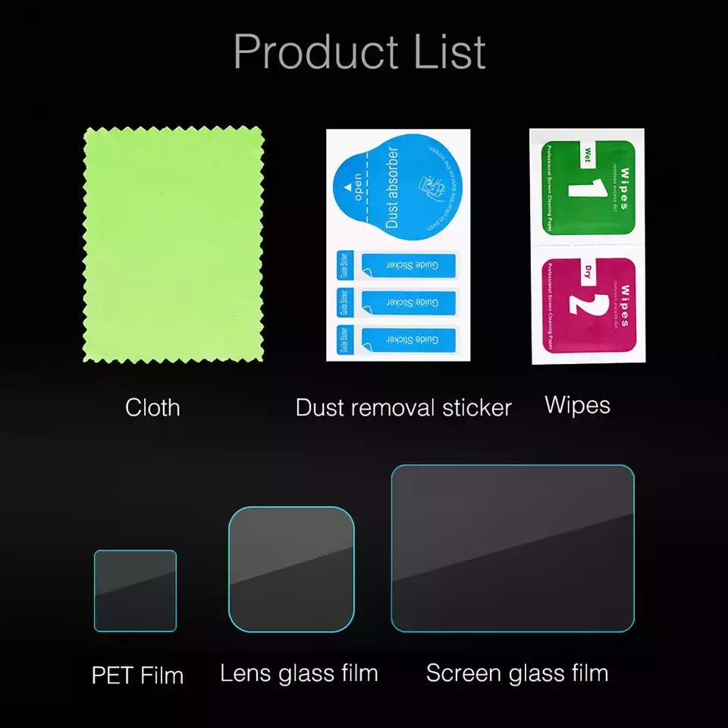The width and height of the screenshot is (728, 728).
Task: Click the Product List heading
Action: click(x=359, y=51)
